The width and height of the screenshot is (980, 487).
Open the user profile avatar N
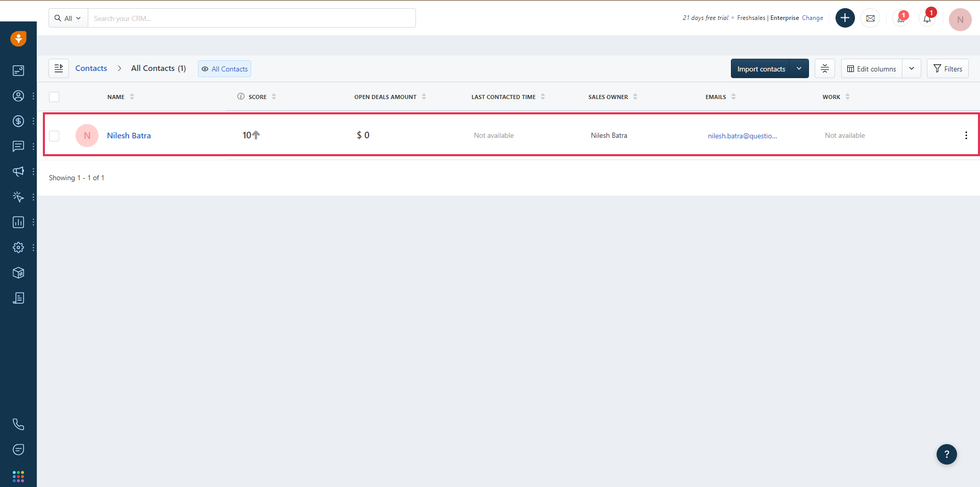point(960,19)
